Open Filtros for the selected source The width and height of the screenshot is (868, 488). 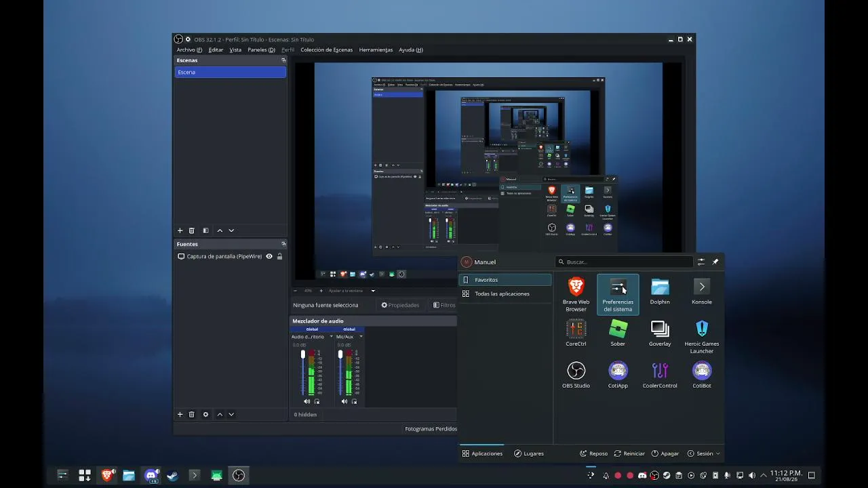(444, 305)
